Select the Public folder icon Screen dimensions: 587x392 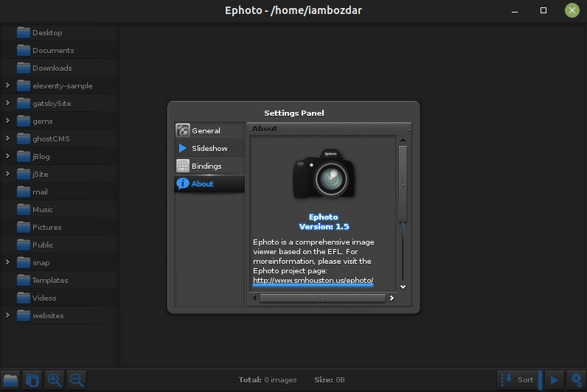23,245
